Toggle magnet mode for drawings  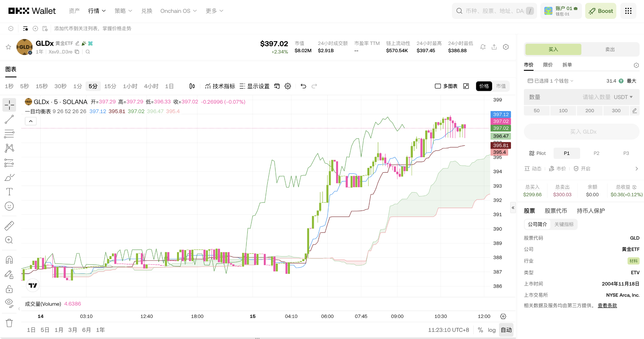coord(9,260)
